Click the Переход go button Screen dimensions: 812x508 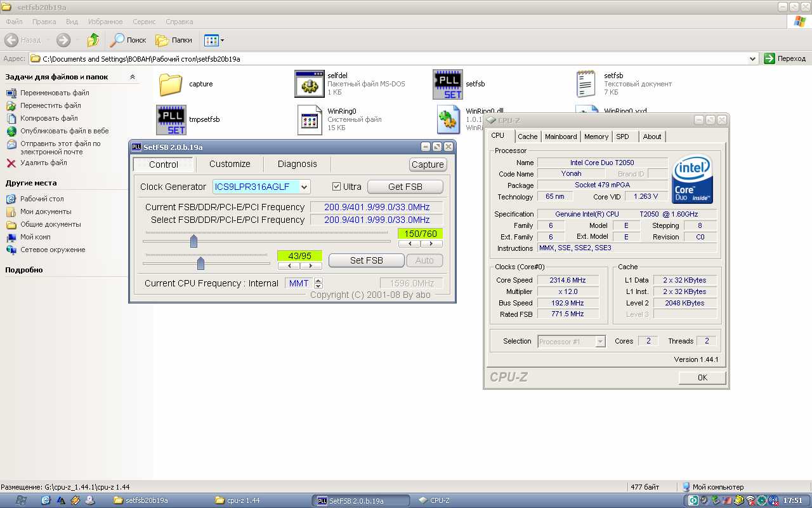pyautogui.click(x=785, y=58)
